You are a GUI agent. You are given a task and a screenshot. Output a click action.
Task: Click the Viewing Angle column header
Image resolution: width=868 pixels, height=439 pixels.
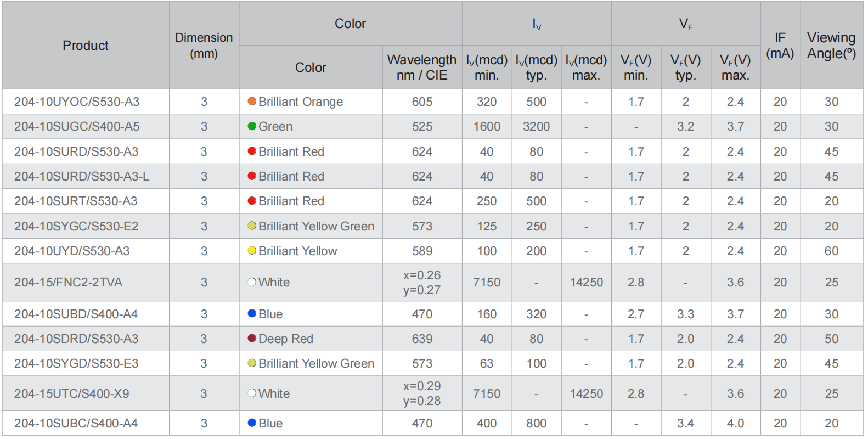831,46
